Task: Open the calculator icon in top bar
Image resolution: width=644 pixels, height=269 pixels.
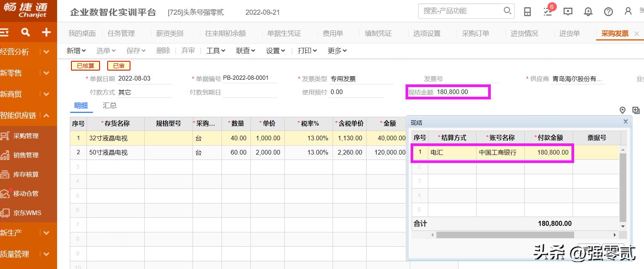Action: click(x=527, y=12)
